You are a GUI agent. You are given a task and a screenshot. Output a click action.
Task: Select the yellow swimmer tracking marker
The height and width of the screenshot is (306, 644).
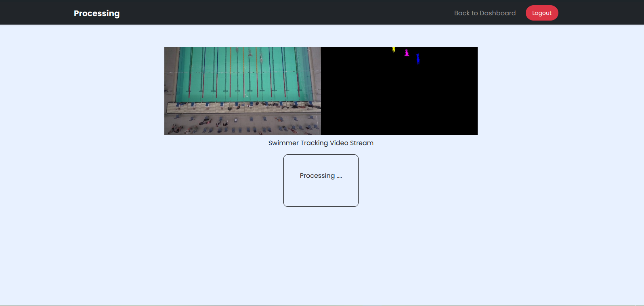[x=394, y=50]
